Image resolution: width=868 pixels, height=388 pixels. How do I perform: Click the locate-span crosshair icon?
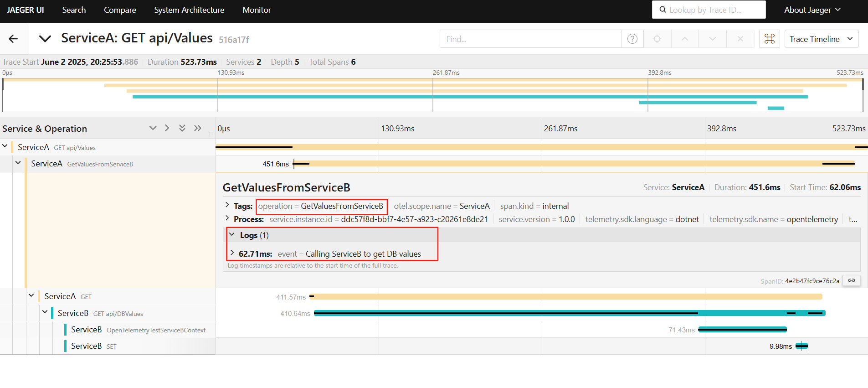pos(657,39)
